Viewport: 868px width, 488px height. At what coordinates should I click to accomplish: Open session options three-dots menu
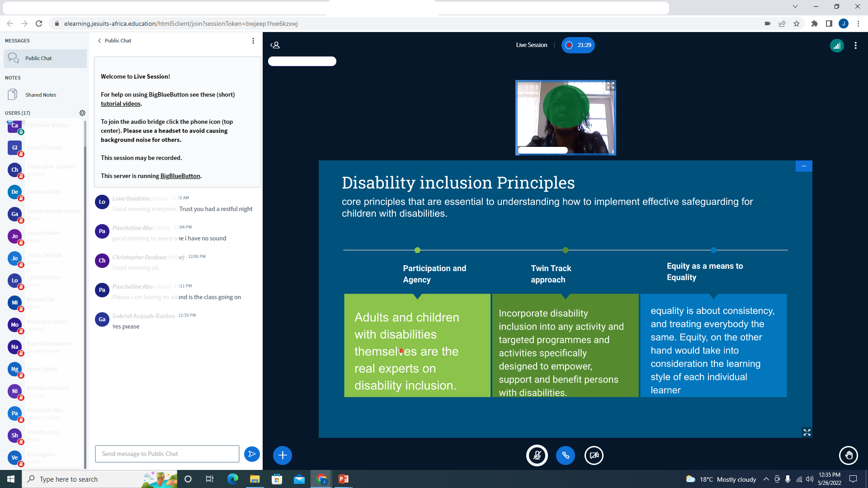pos(855,45)
